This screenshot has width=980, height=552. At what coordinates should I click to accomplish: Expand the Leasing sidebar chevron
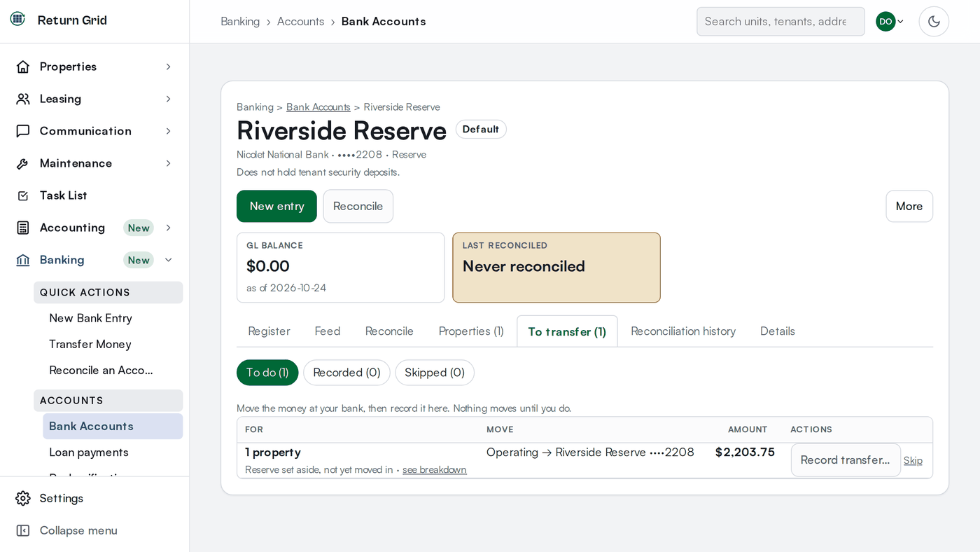pos(169,99)
